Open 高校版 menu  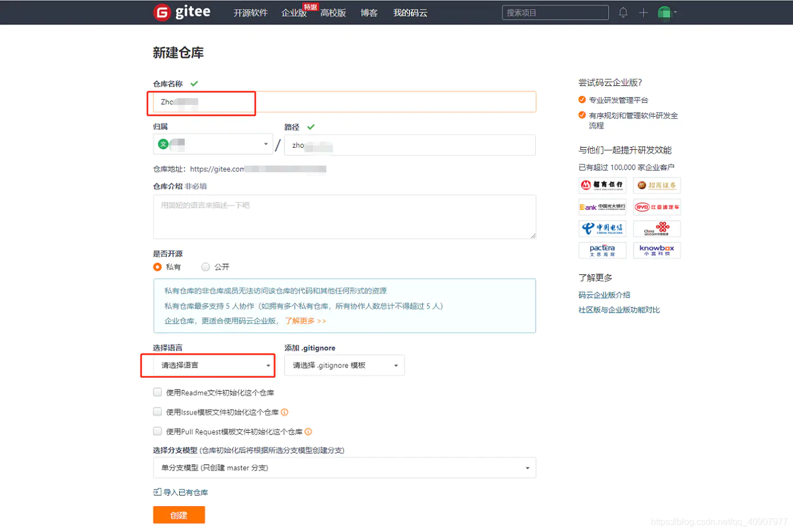coord(333,13)
